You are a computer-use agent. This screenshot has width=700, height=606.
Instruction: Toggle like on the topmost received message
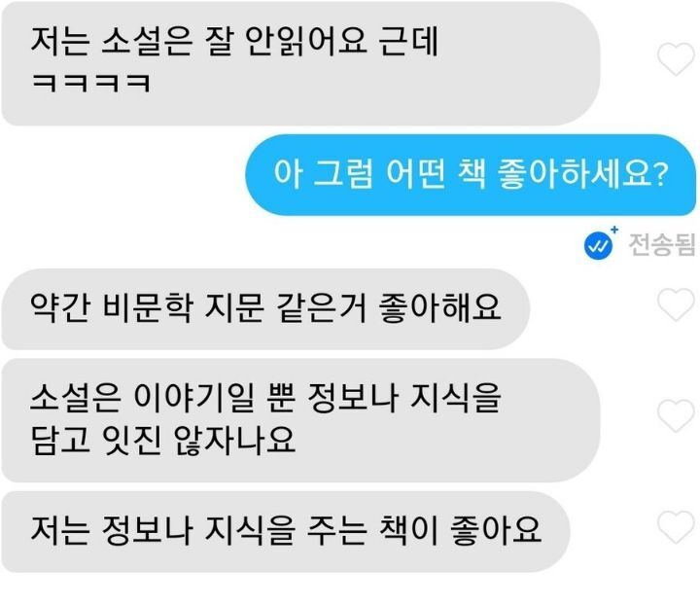(676, 59)
